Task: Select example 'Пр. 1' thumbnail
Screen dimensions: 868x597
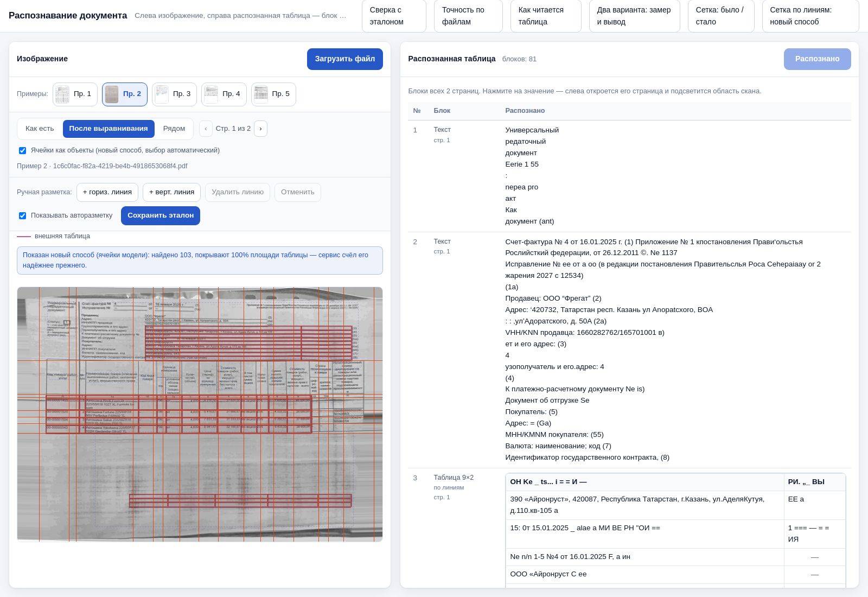Action: tap(75, 94)
